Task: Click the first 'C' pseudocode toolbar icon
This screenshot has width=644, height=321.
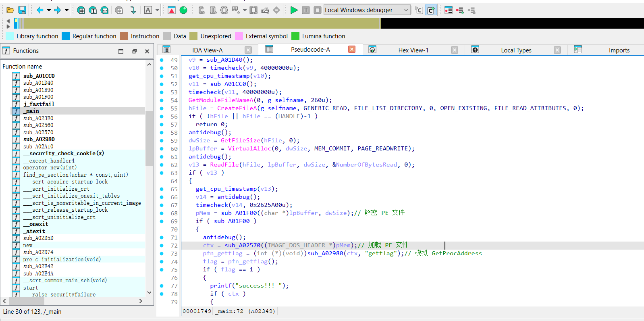Action: (x=419, y=10)
